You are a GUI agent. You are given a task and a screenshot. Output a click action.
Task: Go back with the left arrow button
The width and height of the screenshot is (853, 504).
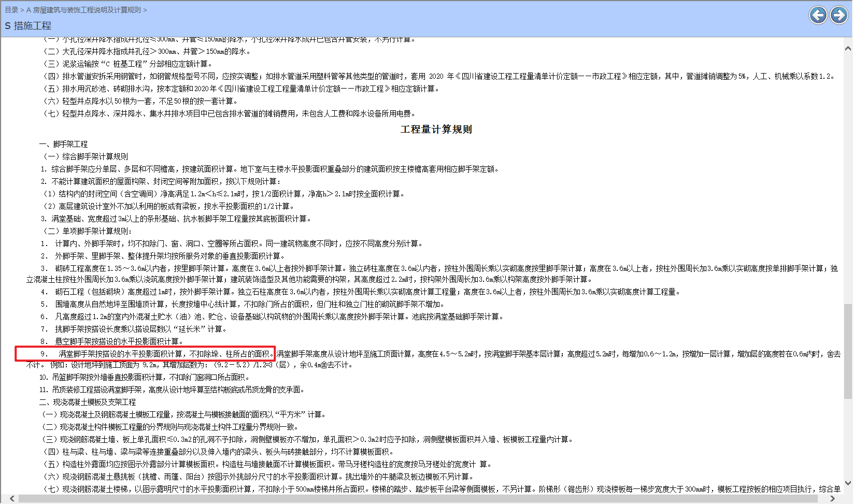click(x=818, y=15)
